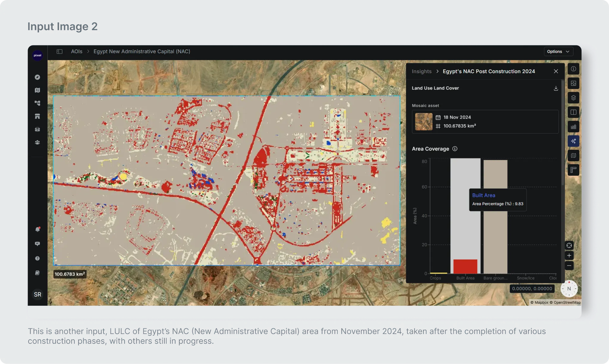
Task: Toggle the split compare view icon
Action: point(573,112)
